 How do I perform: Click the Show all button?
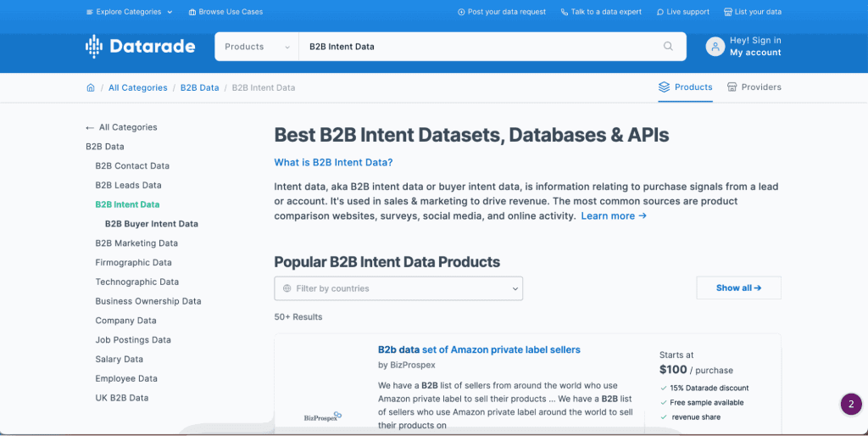tap(738, 288)
